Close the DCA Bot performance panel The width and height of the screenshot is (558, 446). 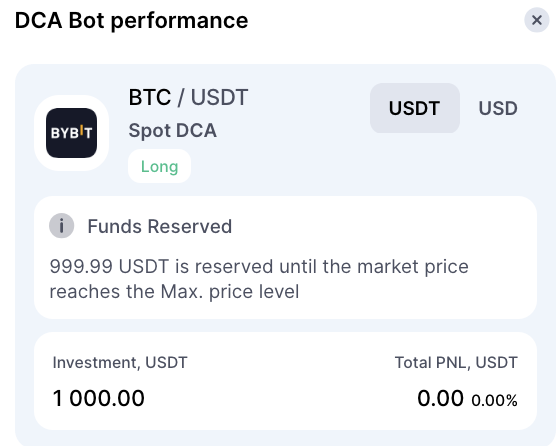537,20
